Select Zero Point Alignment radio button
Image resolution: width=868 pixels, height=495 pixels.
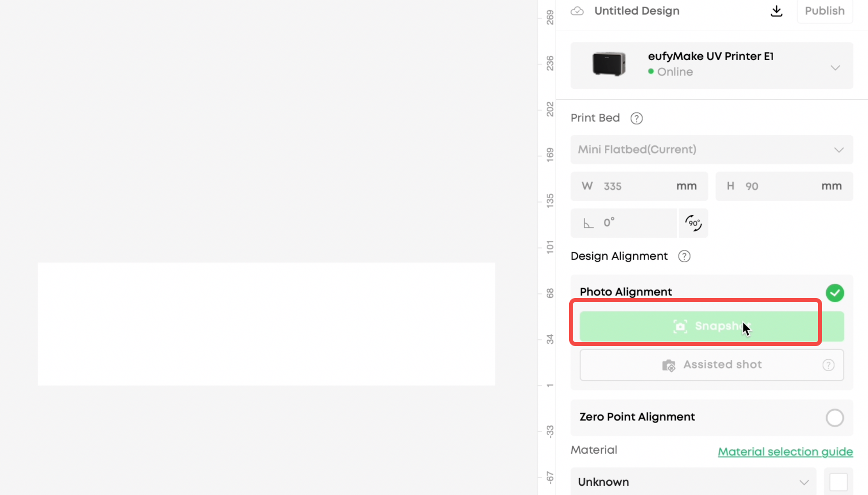click(834, 417)
